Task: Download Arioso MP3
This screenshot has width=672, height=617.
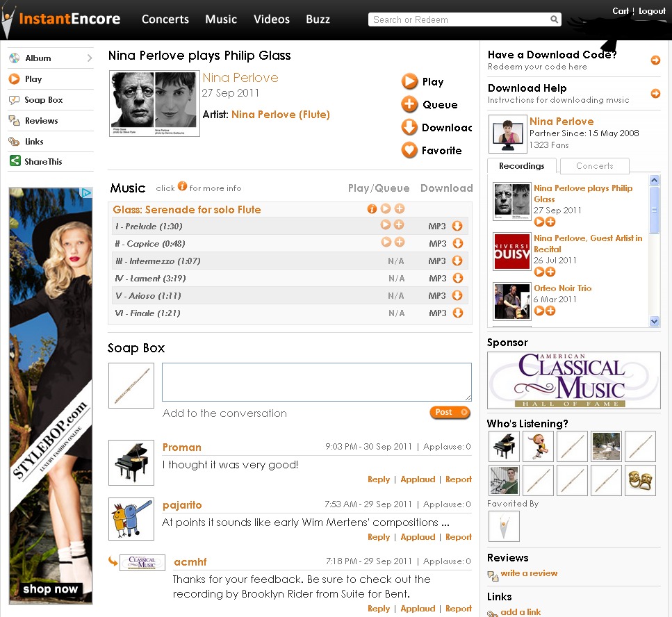Action: point(457,295)
